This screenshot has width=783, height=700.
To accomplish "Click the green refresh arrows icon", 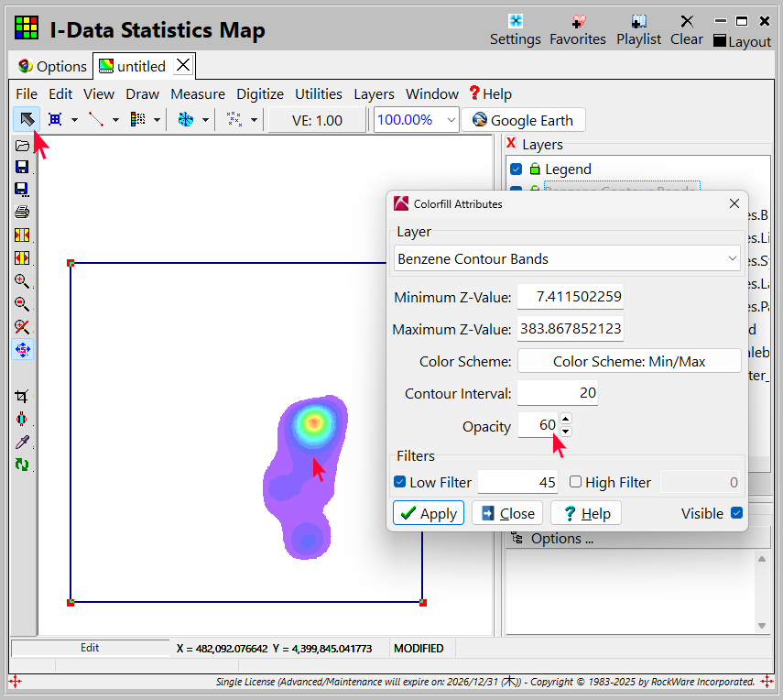I will (x=23, y=465).
